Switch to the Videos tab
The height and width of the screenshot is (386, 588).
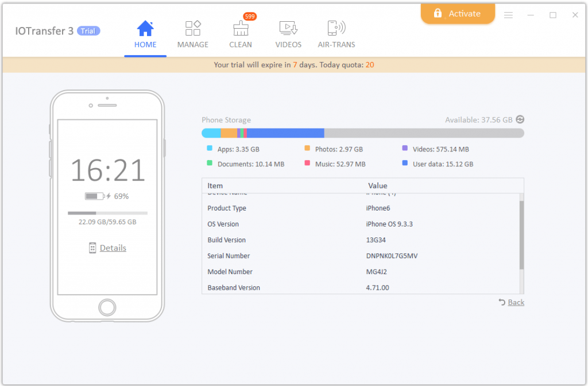click(x=288, y=33)
